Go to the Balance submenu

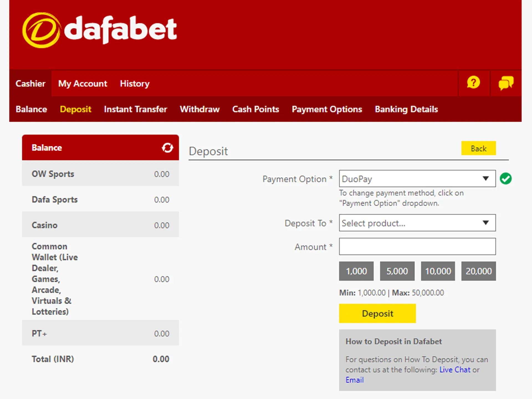31,109
